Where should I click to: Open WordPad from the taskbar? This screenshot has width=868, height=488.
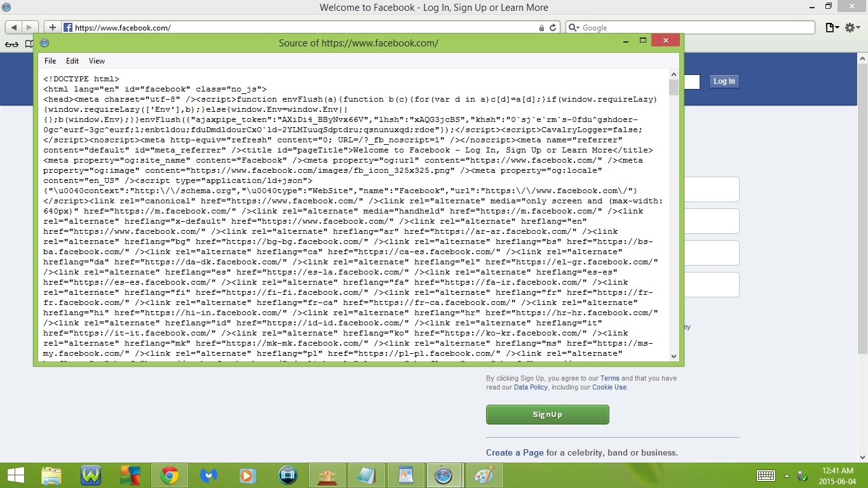405,475
